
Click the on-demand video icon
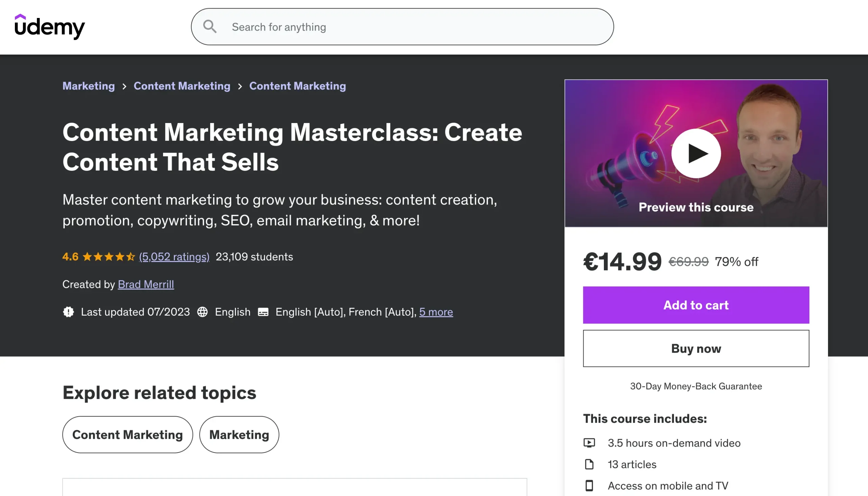[x=589, y=442]
